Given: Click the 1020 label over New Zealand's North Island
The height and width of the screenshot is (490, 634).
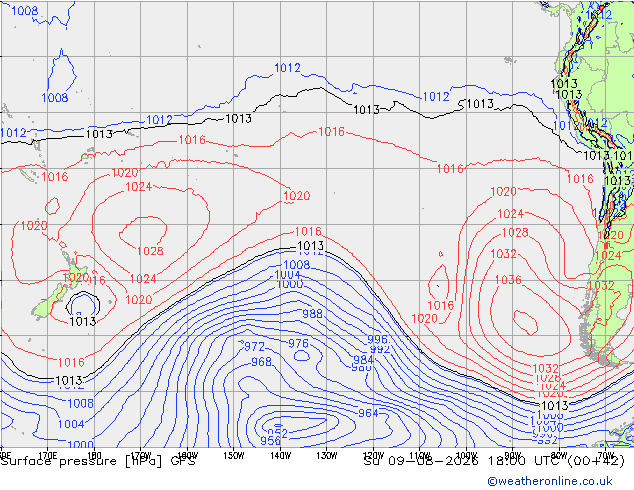Looking at the screenshot, I should pyautogui.click(x=76, y=277).
